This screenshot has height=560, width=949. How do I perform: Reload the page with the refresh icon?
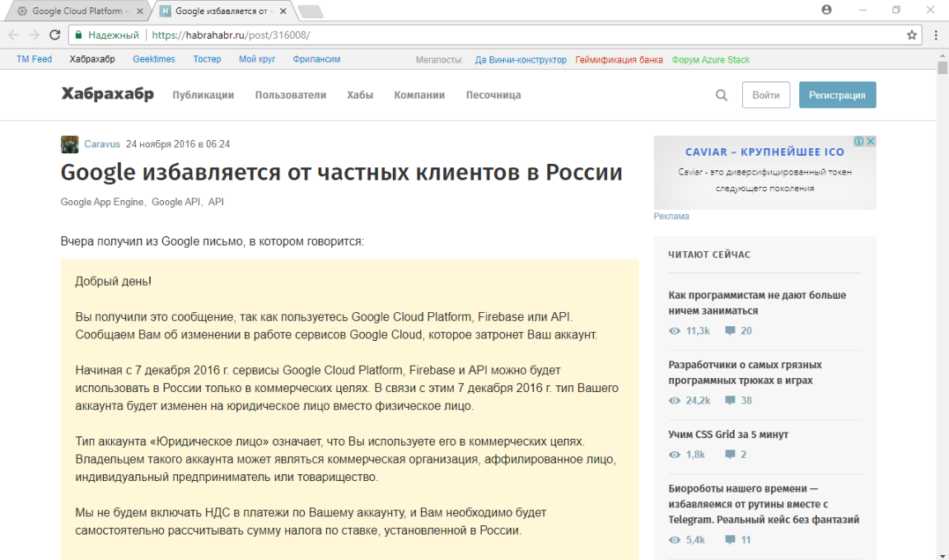click(x=55, y=35)
